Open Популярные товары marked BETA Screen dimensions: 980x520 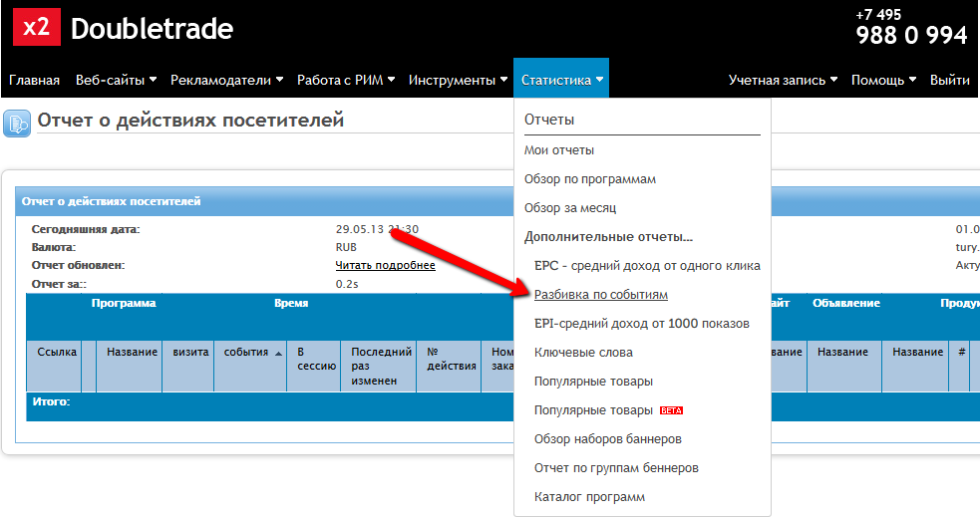593,410
